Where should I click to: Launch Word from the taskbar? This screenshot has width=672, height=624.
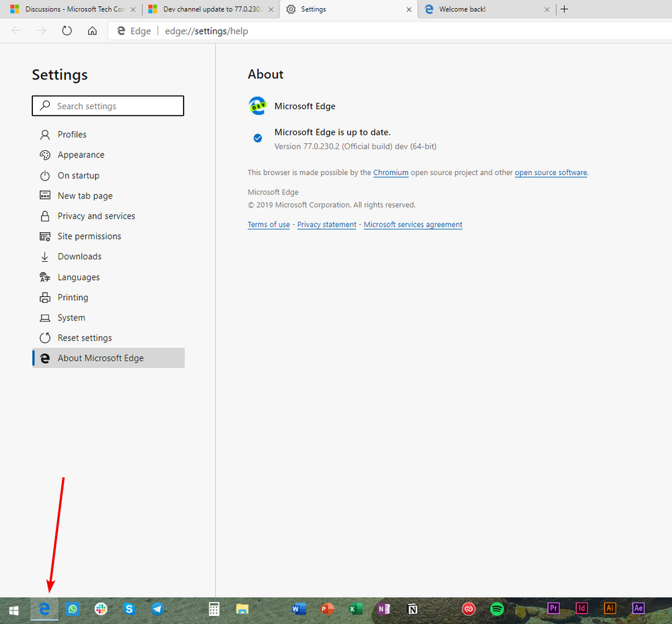click(x=299, y=609)
